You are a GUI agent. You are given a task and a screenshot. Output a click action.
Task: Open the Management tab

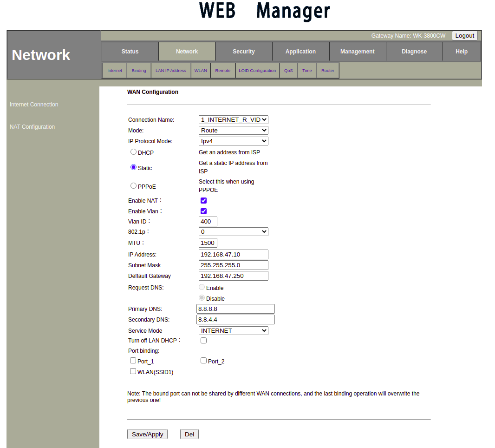click(x=357, y=52)
